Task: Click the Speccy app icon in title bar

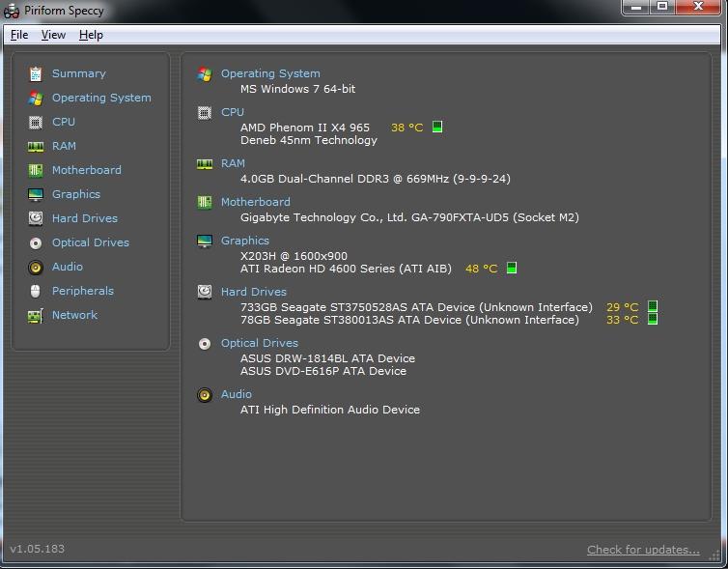Action: [x=12, y=11]
